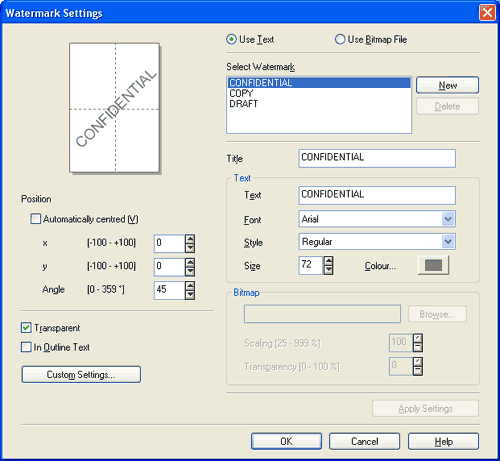Select the Use Text radio button
The height and width of the screenshot is (461, 500).
[231, 39]
